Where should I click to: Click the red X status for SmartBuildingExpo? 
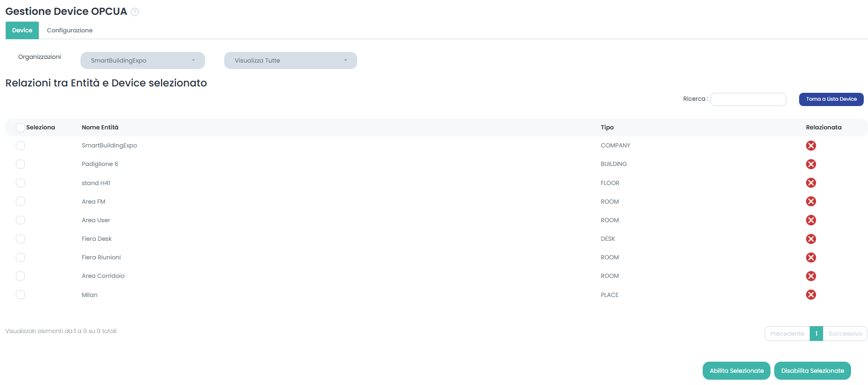pyautogui.click(x=810, y=146)
